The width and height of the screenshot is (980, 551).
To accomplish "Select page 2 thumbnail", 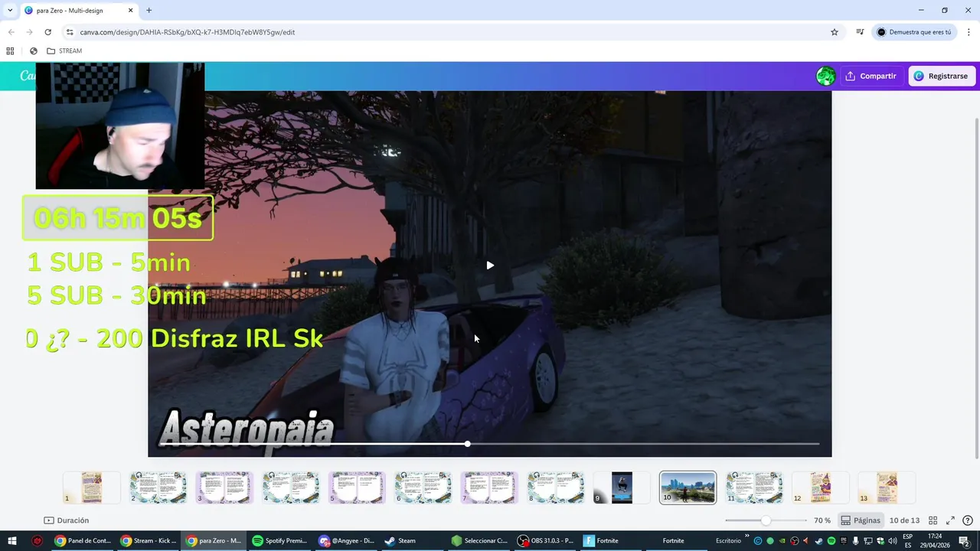I will click(x=158, y=487).
